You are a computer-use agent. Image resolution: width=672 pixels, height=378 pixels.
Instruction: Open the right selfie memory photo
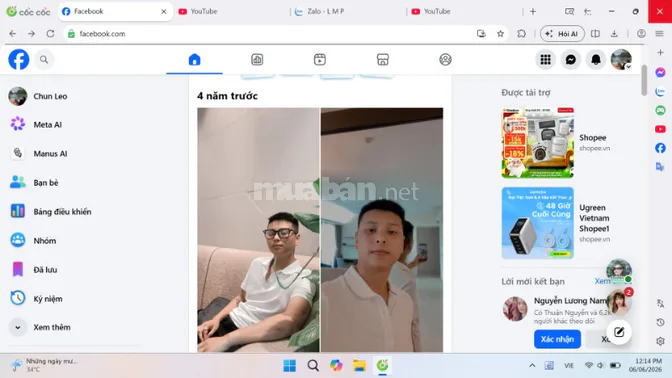tap(382, 230)
